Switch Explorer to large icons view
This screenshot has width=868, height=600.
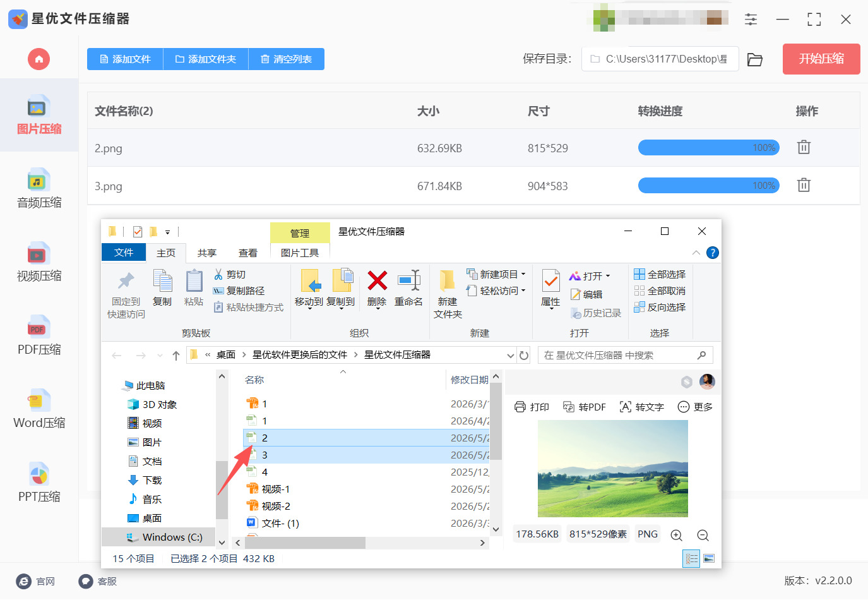pyautogui.click(x=709, y=558)
